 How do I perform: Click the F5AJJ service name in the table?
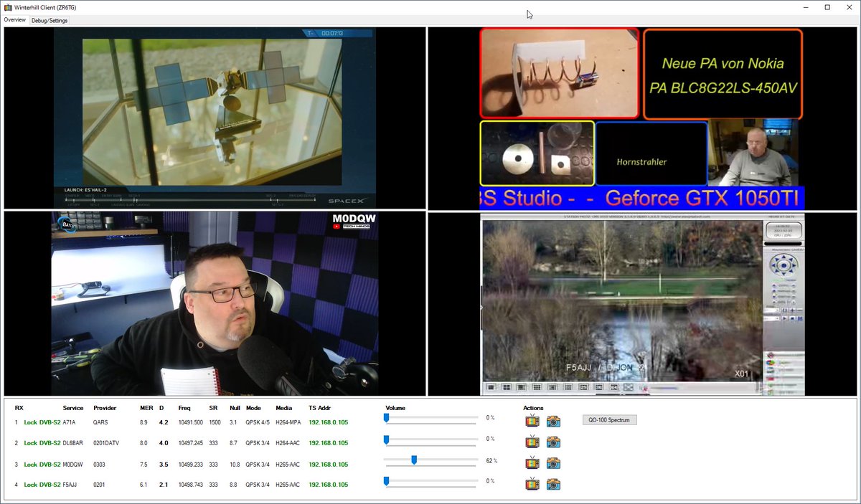pyautogui.click(x=70, y=485)
